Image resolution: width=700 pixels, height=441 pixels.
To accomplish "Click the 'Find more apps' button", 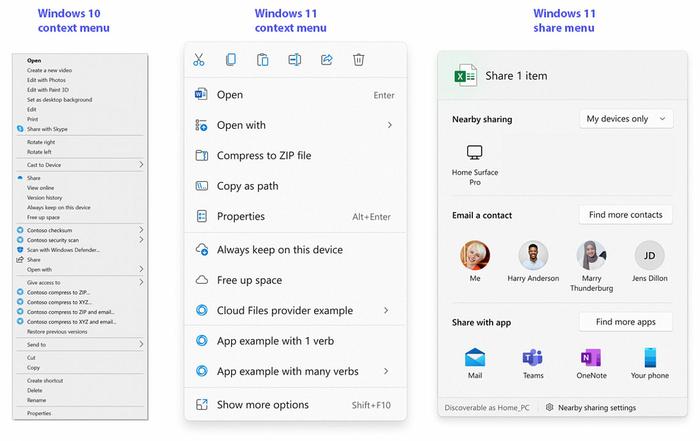I will 626,322.
